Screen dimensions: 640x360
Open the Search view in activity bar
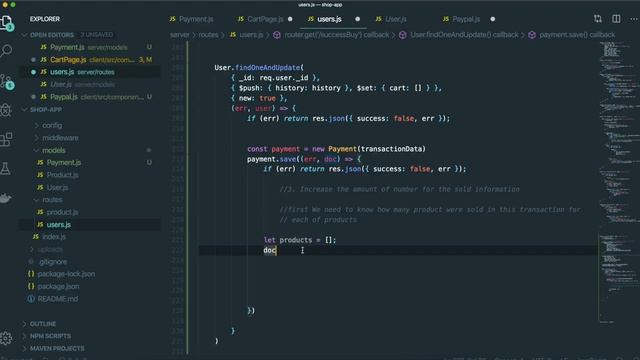(7, 51)
